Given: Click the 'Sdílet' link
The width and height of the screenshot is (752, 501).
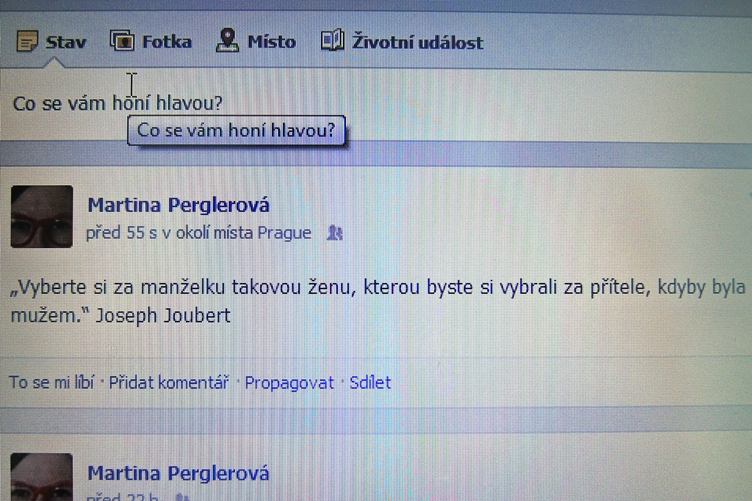Looking at the screenshot, I should click(x=370, y=383).
